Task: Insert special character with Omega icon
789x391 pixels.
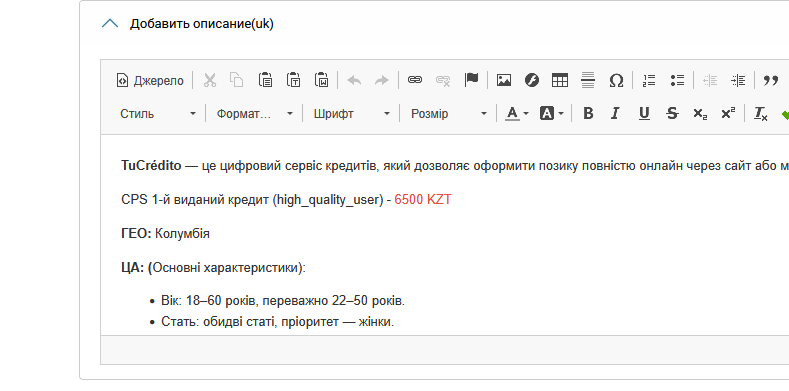Action: pos(616,80)
